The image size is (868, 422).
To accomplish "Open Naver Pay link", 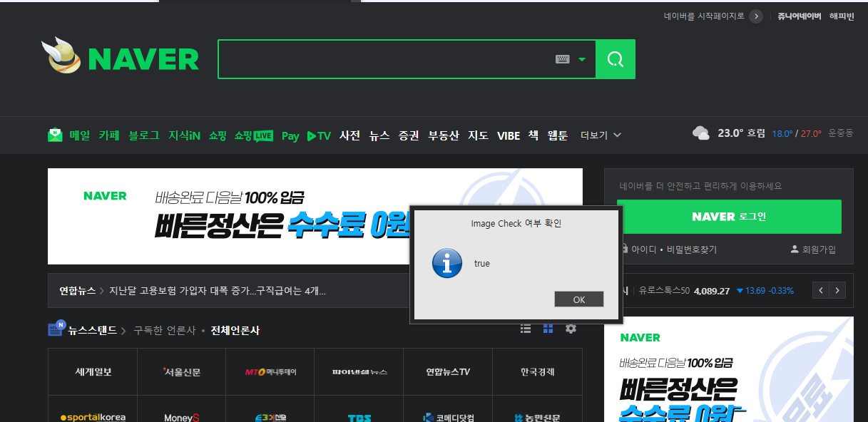I will pos(290,135).
